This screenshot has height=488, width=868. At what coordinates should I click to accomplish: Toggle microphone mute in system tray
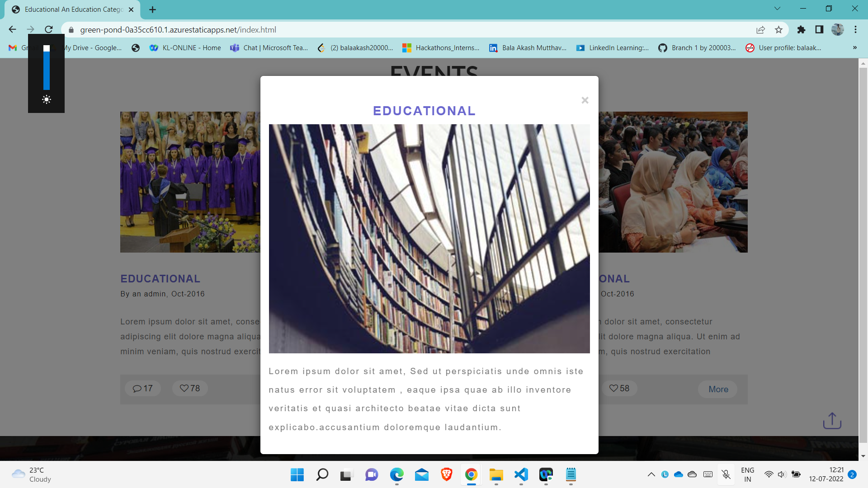726,474
